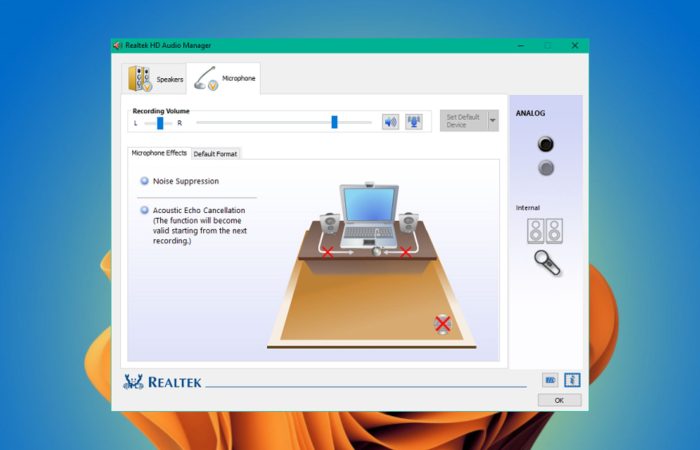Adjust the L/R balance slider handle
700x450 pixels.
point(160,123)
